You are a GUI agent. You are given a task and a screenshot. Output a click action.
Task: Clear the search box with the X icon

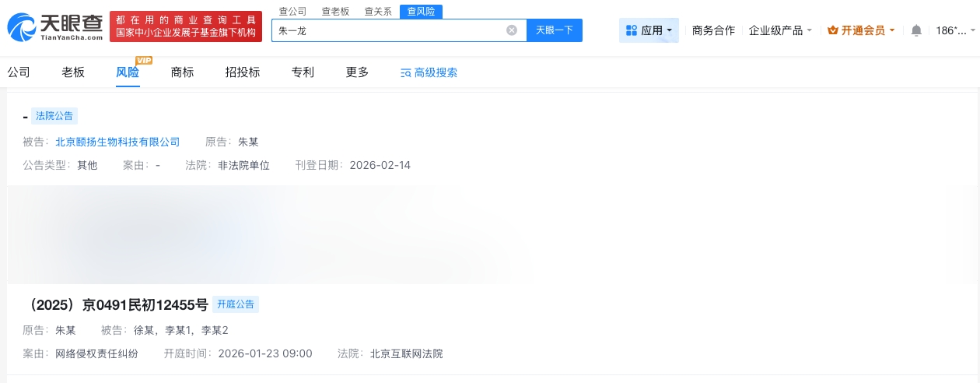tap(512, 30)
